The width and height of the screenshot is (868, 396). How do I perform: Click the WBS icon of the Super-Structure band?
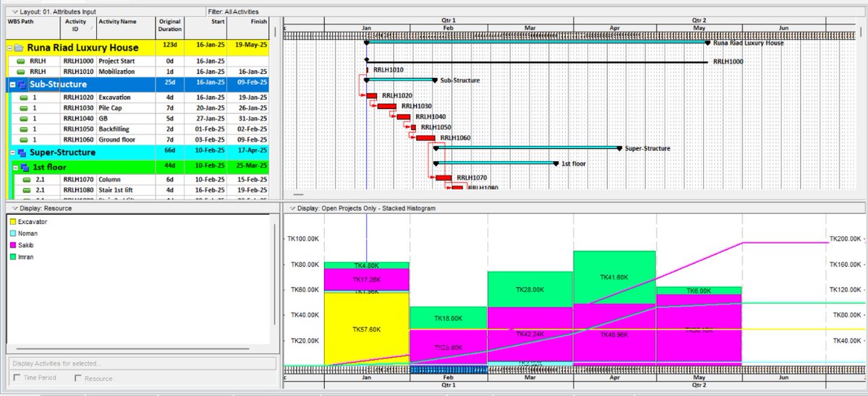pos(22,153)
